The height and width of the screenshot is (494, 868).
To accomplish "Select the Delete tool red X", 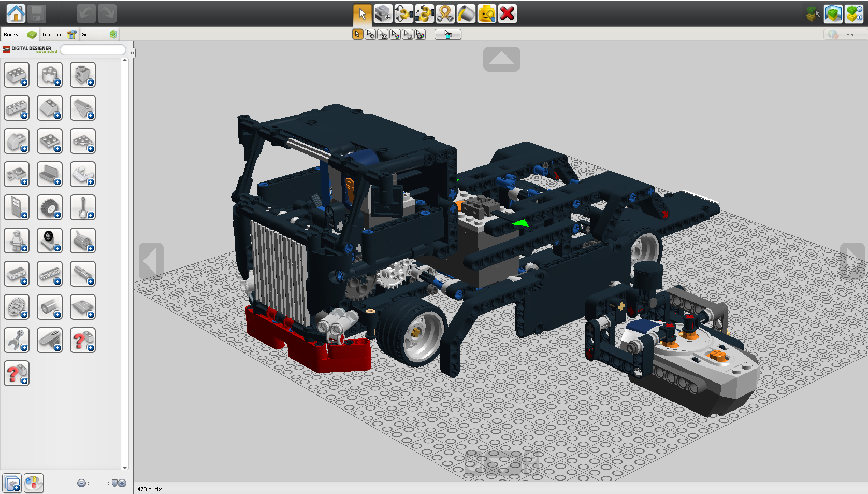I will [507, 14].
